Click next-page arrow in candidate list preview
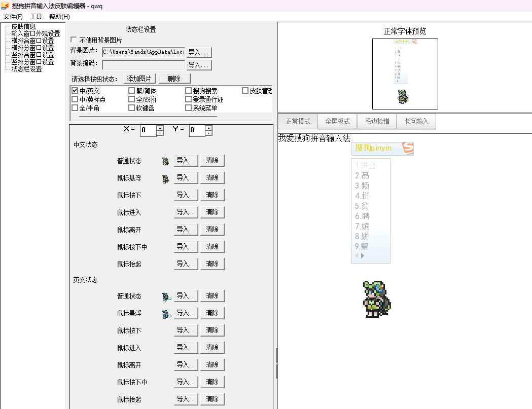 [x=363, y=256]
